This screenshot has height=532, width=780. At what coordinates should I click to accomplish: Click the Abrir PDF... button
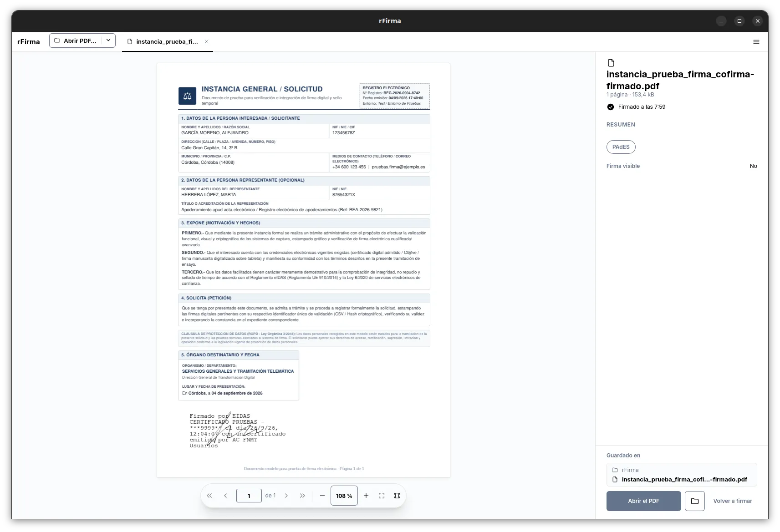pyautogui.click(x=76, y=41)
